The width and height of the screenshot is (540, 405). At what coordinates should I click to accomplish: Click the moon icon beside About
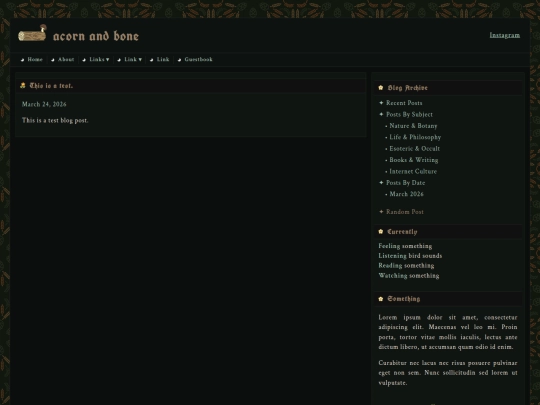53,60
